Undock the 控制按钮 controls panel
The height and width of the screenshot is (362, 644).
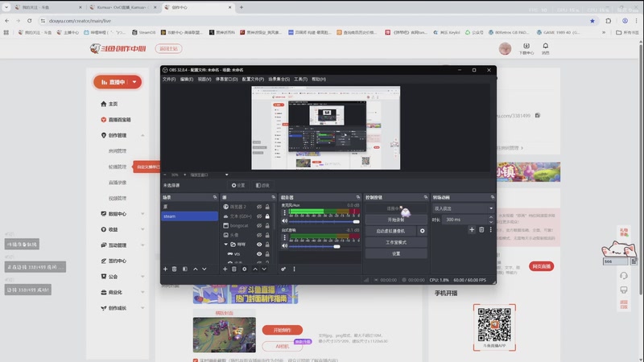pyautogui.click(x=426, y=197)
